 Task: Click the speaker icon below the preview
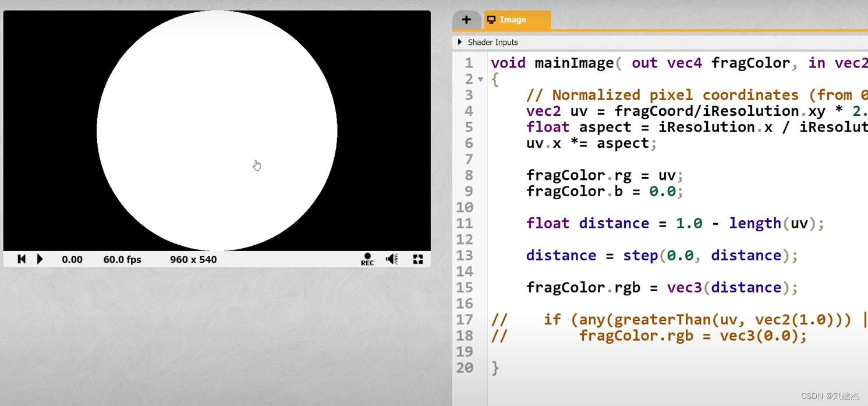point(391,259)
